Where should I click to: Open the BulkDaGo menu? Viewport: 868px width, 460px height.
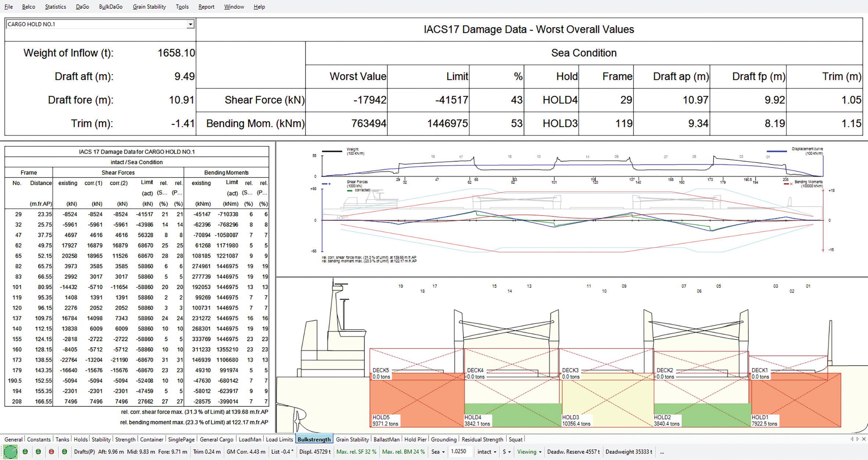click(x=111, y=7)
